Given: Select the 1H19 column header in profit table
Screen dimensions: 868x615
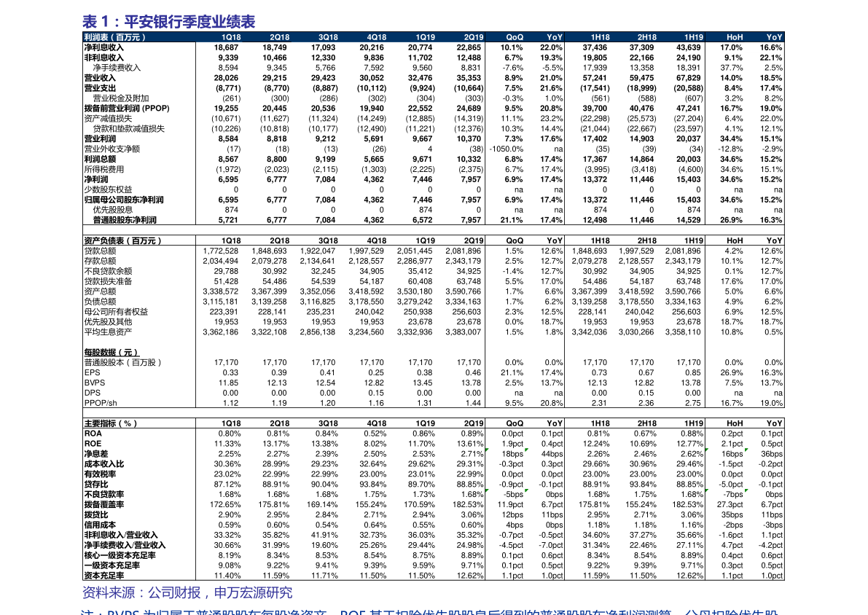Looking at the screenshot, I should pos(694,37).
